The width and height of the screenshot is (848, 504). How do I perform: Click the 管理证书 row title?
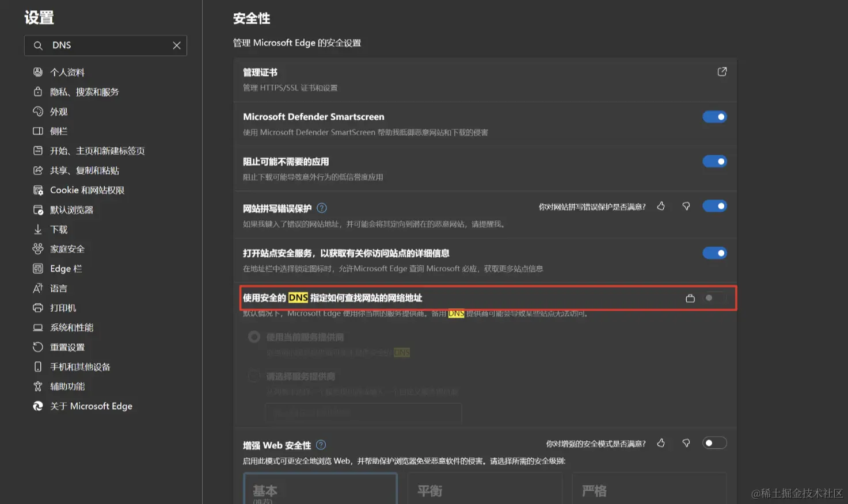pyautogui.click(x=260, y=72)
